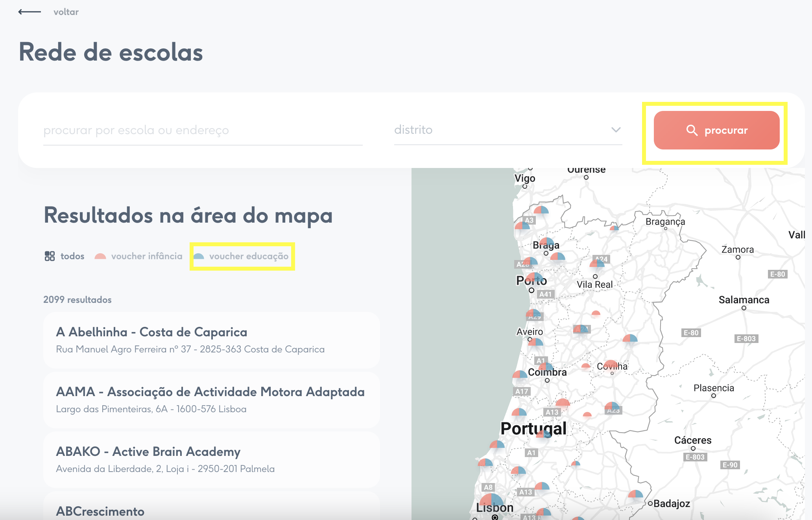Open the distrito dropdown
This screenshot has height=520, width=812.
(507, 130)
